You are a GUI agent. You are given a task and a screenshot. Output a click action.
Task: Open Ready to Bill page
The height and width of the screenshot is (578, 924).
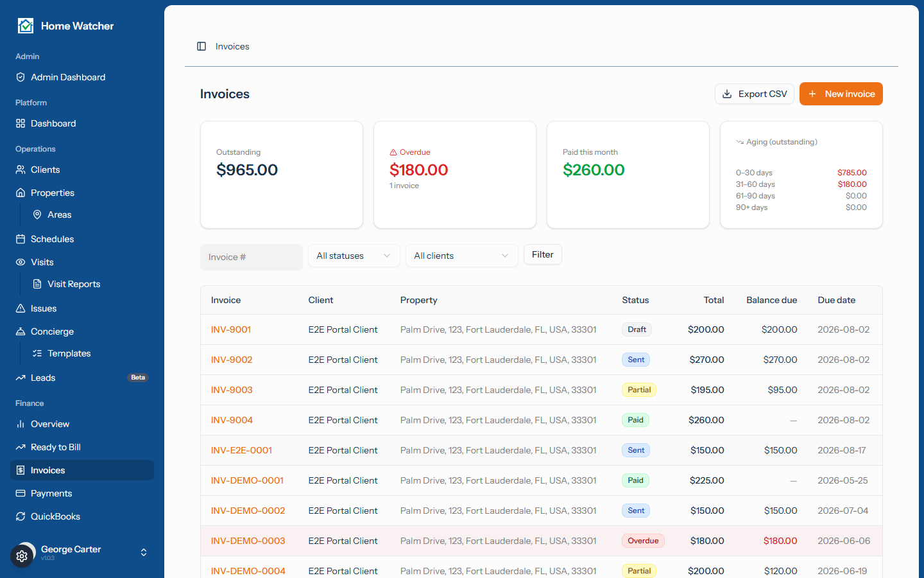click(82, 447)
